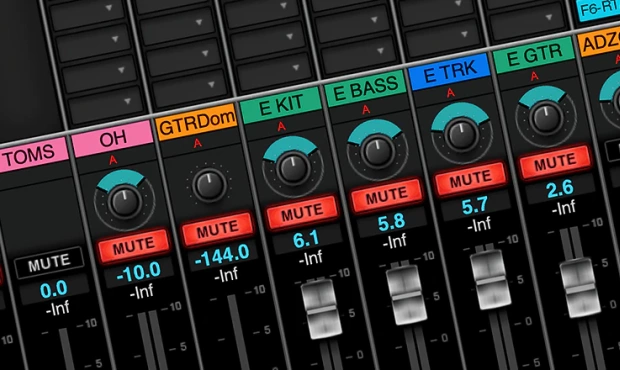Image resolution: width=620 pixels, height=370 pixels.
Task: Click the E KIT pan knob
Action: [293, 167]
